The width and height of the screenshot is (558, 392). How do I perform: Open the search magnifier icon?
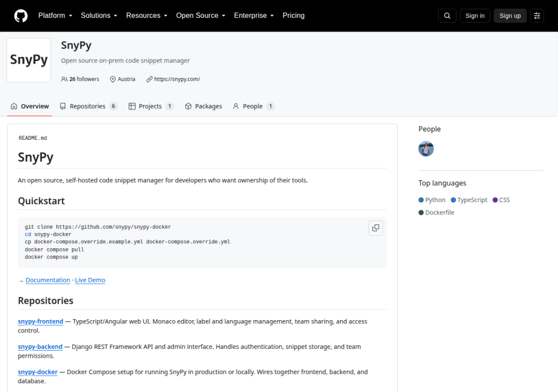pyautogui.click(x=447, y=16)
